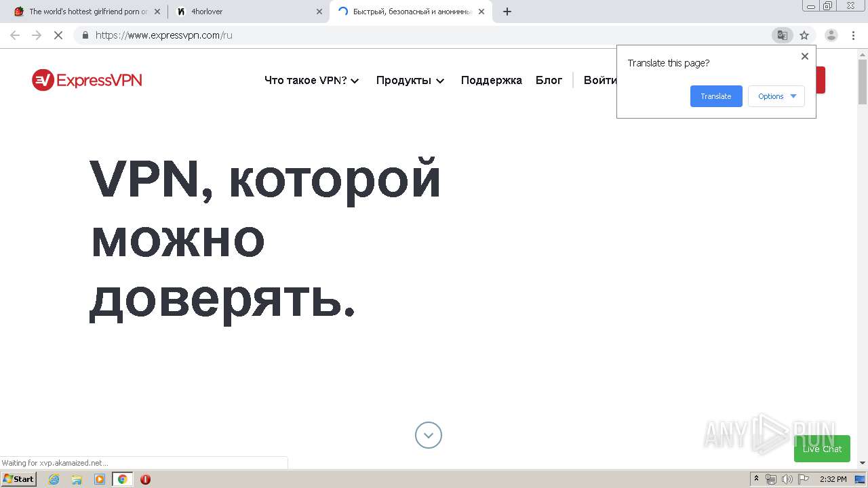Click the Show desktop button
Viewport: 868px width, 488px height.
tap(860, 479)
